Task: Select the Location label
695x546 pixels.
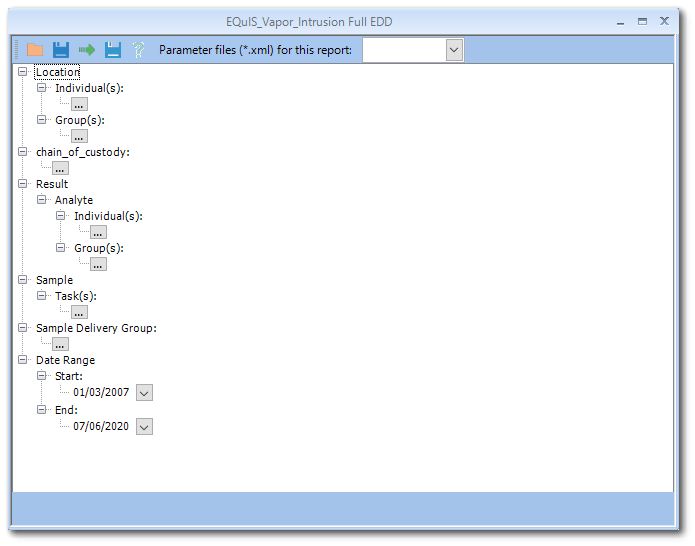Action: 58,72
